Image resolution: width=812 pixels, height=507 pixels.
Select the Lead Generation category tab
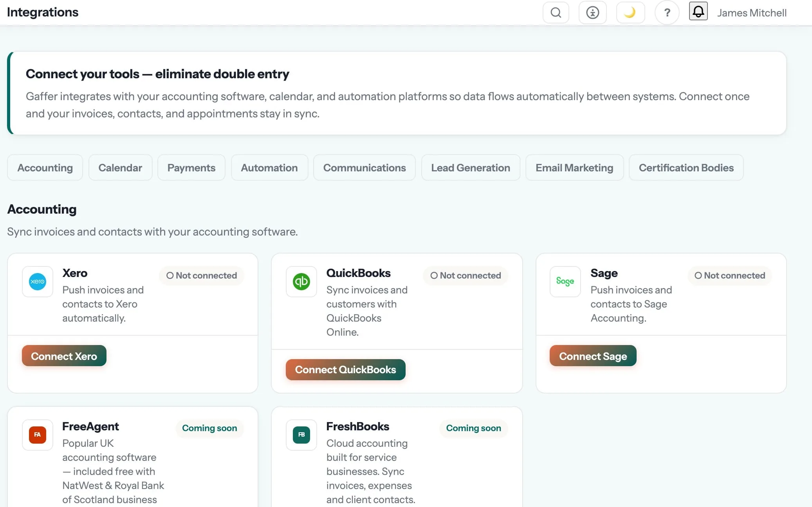coord(471,167)
